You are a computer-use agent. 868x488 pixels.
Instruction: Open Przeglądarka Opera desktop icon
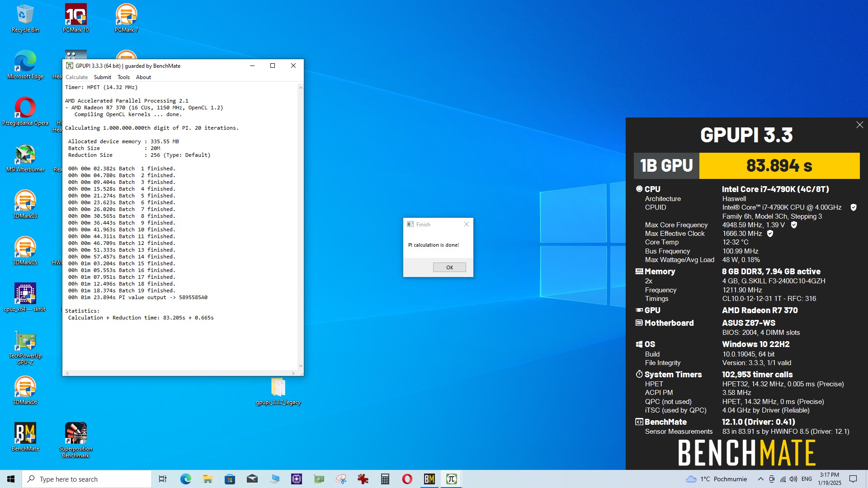[x=25, y=112]
